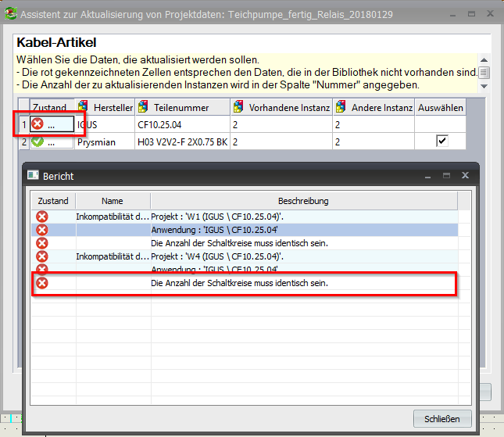Close the Bericht dialog with X
The image size is (504, 437).
(465, 176)
